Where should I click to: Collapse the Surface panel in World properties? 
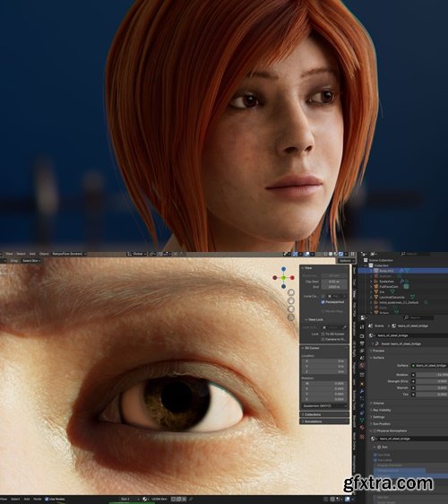379,358
